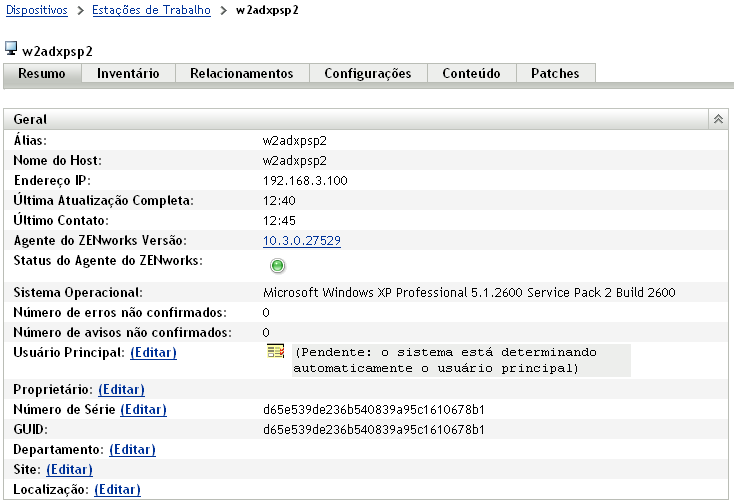
Task: Click the Agente do ZENworks Versão label
Action: (100, 241)
